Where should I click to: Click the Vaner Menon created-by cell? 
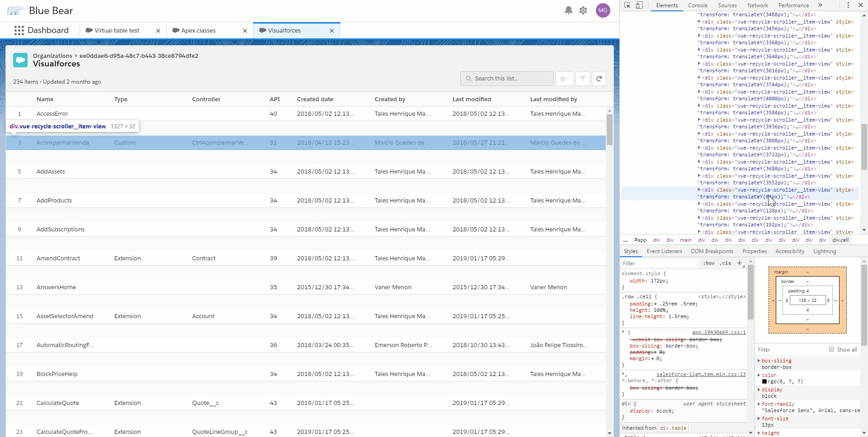(393, 287)
